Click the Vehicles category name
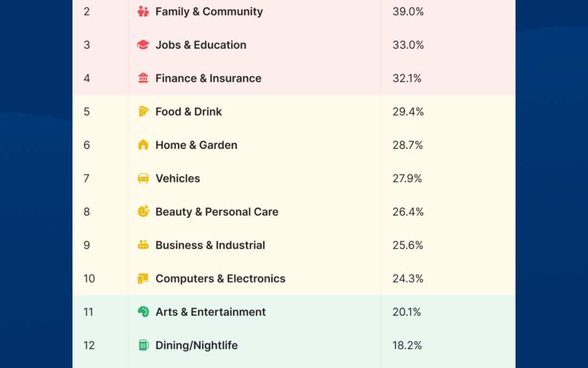588x368 pixels. click(x=178, y=178)
